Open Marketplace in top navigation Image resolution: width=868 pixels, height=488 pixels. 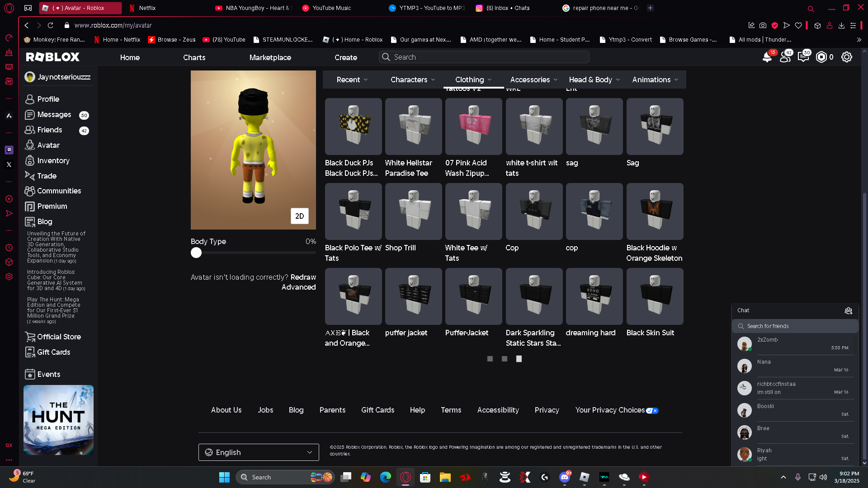tap(270, 57)
